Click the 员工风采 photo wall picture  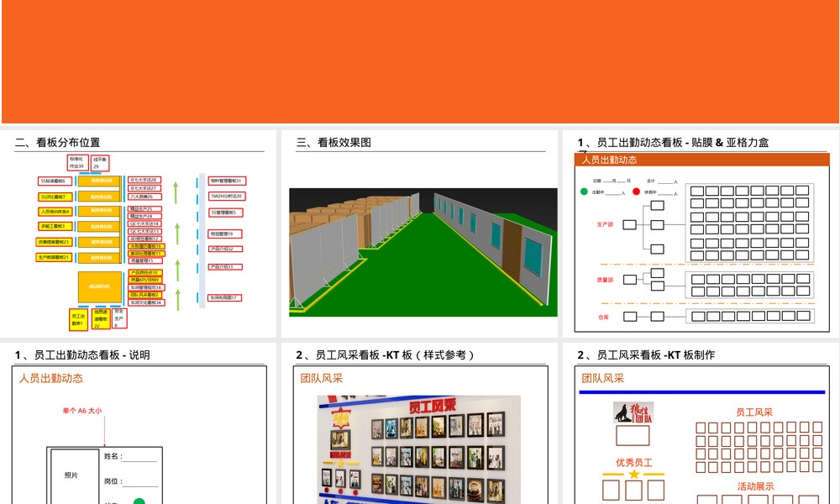pos(418,450)
